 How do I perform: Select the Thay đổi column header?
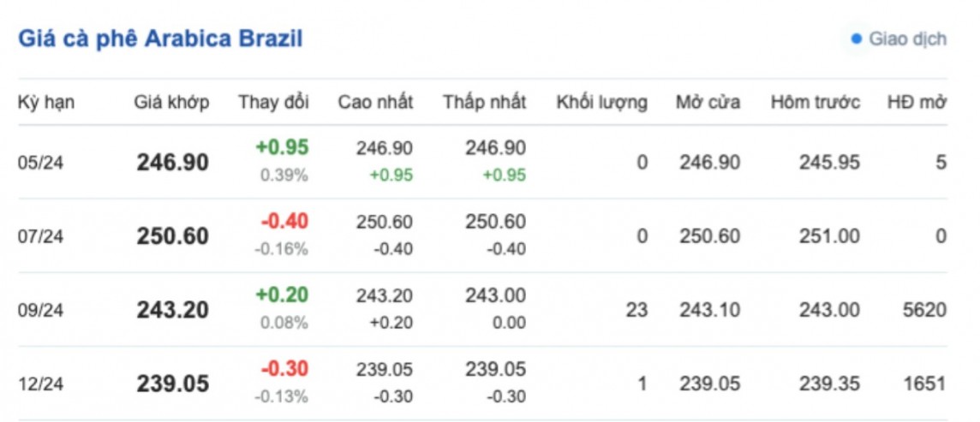point(274,103)
